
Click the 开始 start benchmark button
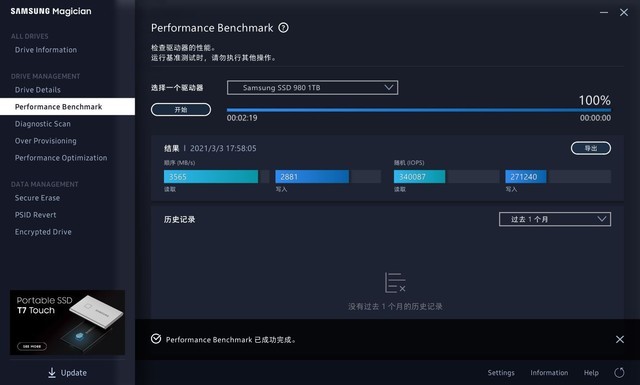tap(181, 109)
